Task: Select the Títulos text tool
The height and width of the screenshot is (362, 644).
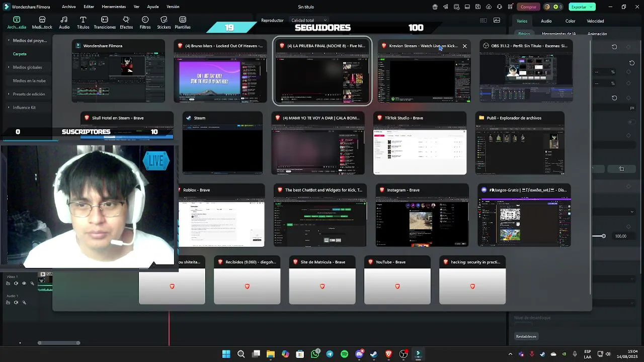Action: pos(83,23)
